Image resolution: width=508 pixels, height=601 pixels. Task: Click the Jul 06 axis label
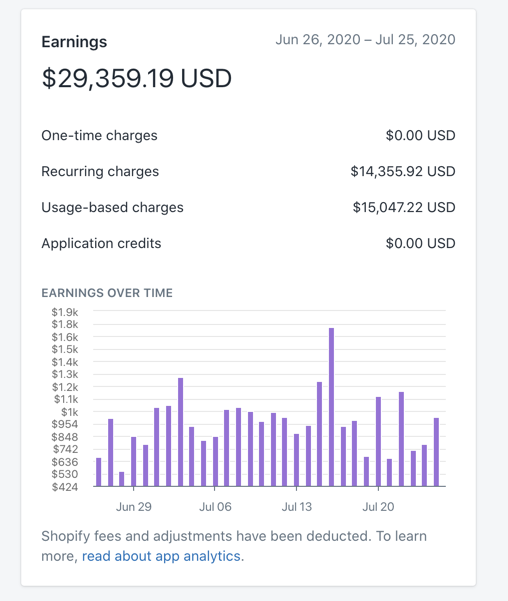(215, 507)
